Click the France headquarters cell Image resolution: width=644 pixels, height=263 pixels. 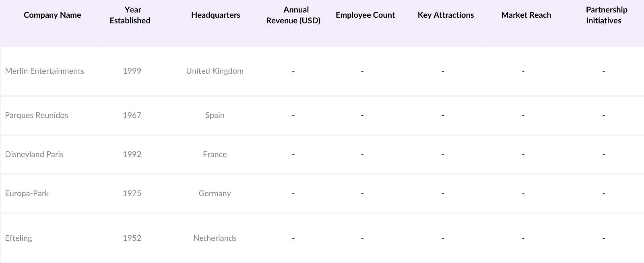(215, 154)
